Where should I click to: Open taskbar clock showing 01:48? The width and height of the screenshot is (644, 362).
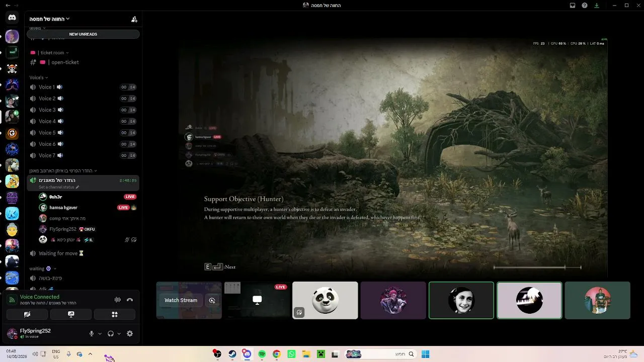pyautogui.click(x=17, y=354)
